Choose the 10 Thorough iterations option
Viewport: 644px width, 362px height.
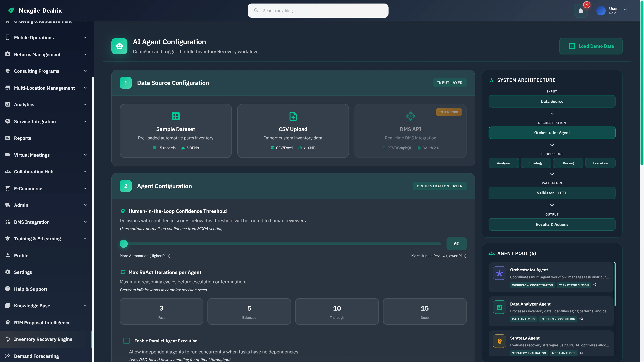[337, 311]
